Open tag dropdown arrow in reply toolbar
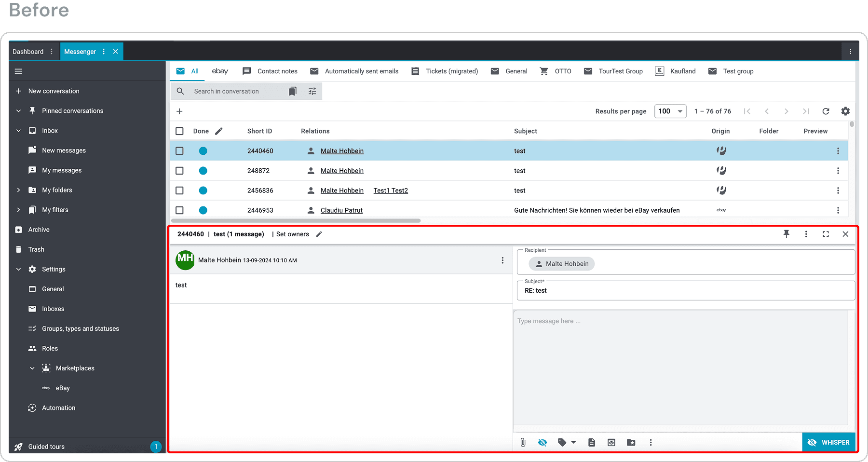868x462 pixels. [573, 442]
